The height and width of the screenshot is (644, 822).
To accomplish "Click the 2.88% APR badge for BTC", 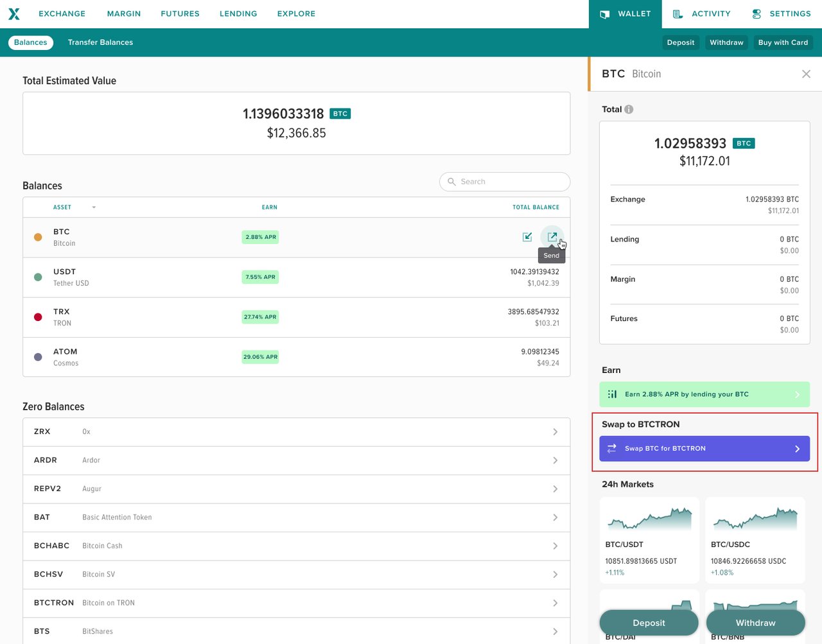I will click(260, 237).
